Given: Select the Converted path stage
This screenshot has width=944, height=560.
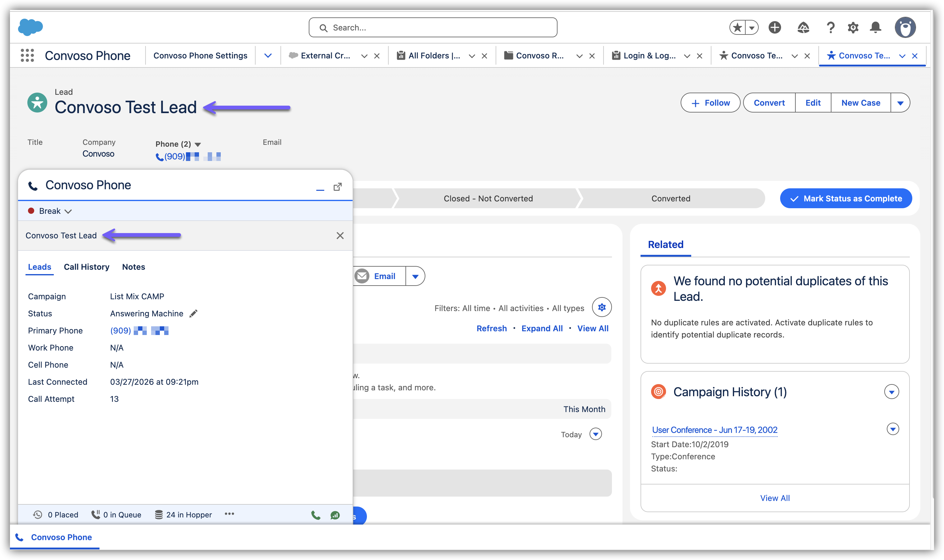Looking at the screenshot, I should 670,199.
